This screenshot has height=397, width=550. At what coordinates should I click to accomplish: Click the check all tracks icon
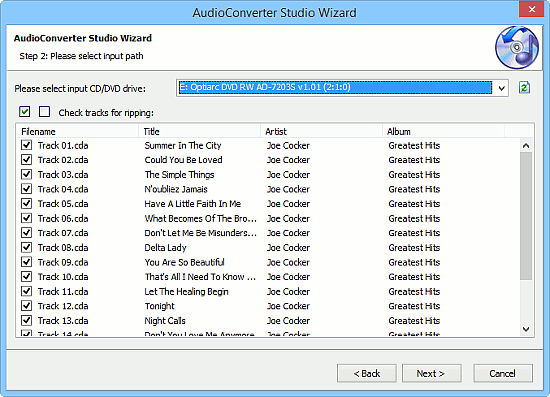click(x=25, y=112)
